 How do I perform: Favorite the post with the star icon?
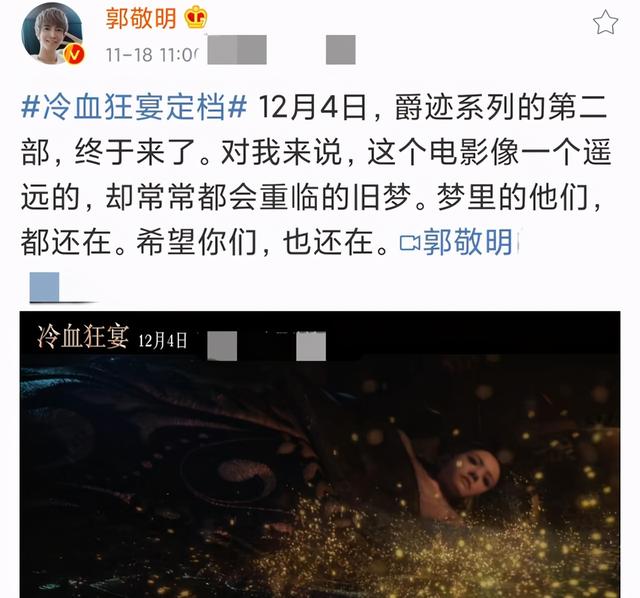(605, 22)
